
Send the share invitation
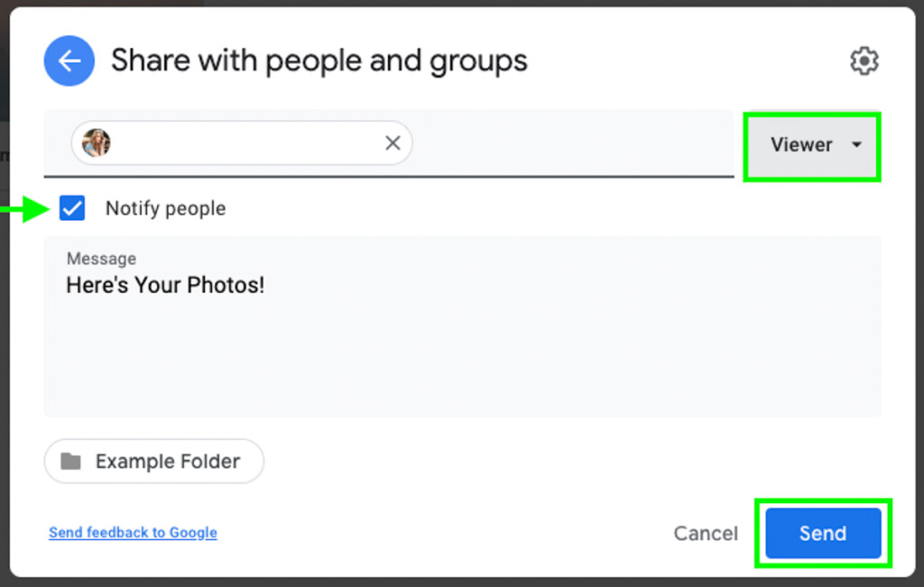823,534
